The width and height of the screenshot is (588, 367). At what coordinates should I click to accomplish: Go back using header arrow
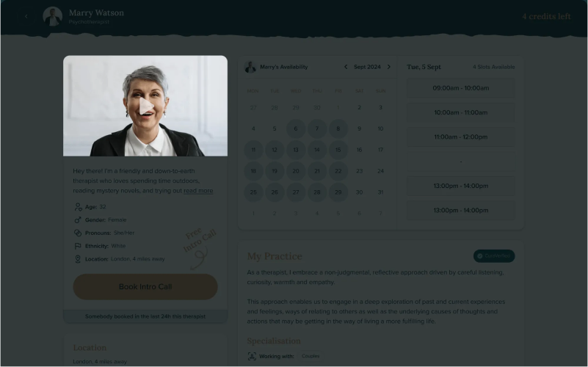click(x=26, y=16)
